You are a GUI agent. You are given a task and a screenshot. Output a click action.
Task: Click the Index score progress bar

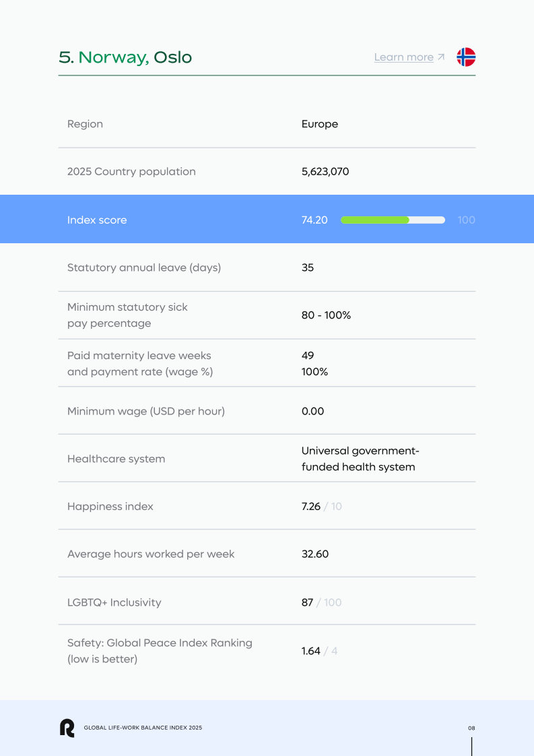(x=393, y=220)
